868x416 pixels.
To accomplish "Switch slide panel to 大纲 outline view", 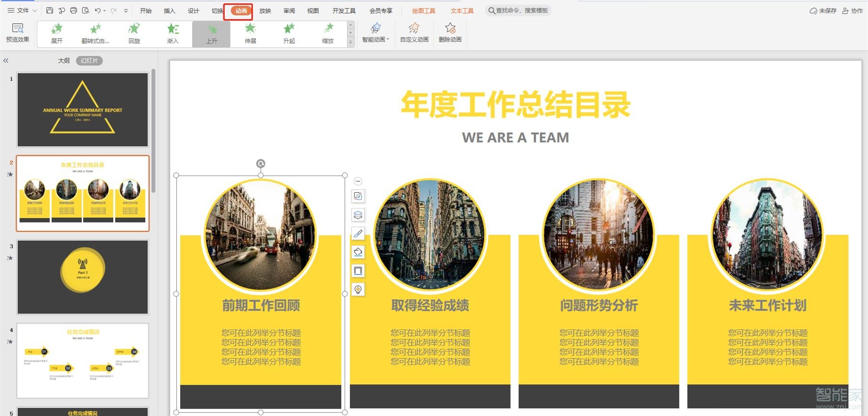I will coord(64,61).
